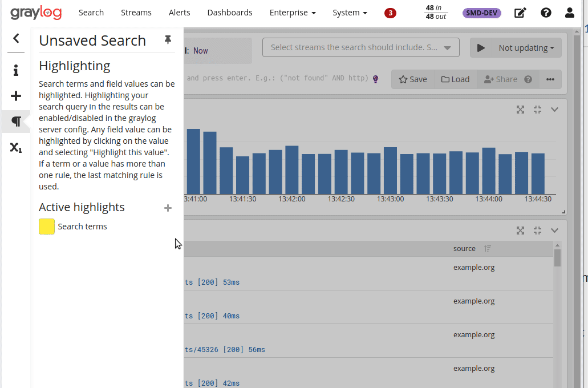
Task: Shrink the histogram widget width
Action: coord(537,110)
